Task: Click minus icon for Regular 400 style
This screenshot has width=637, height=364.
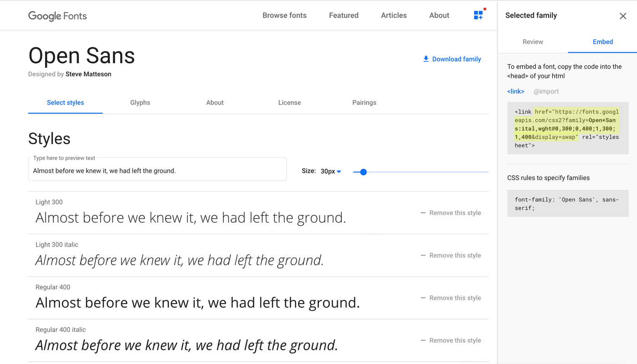Action: click(423, 298)
